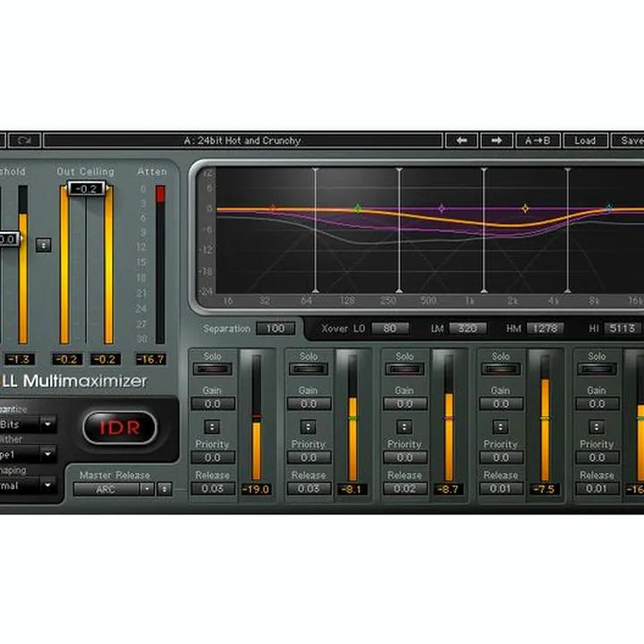Open the Save preset menu
The width and height of the screenshot is (644, 644).
pos(629,140)
